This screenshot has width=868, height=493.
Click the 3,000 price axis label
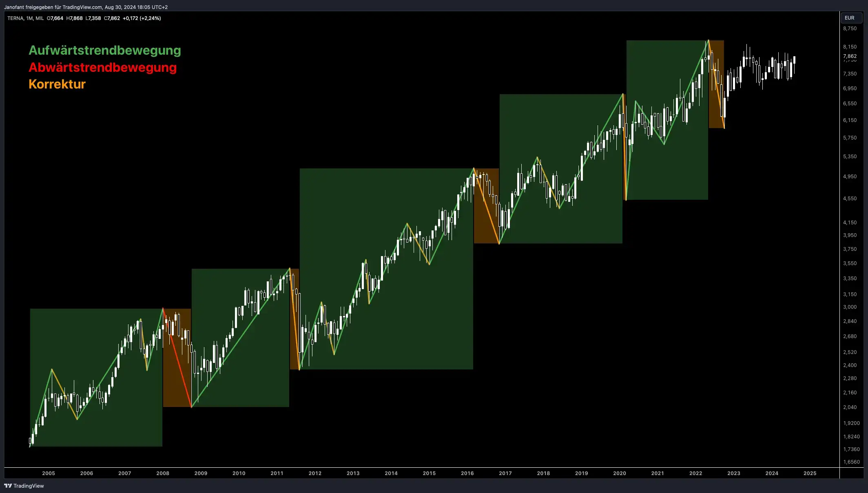point(850,307)
